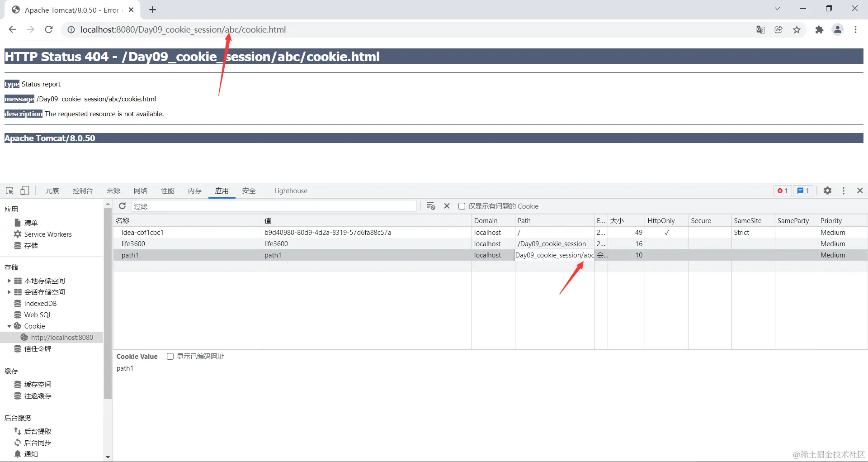Viewport: 868px width, 462px height.
Task: Open Chrome's three-dot menu
Action: pyautogui.click(x=855, y=30)
